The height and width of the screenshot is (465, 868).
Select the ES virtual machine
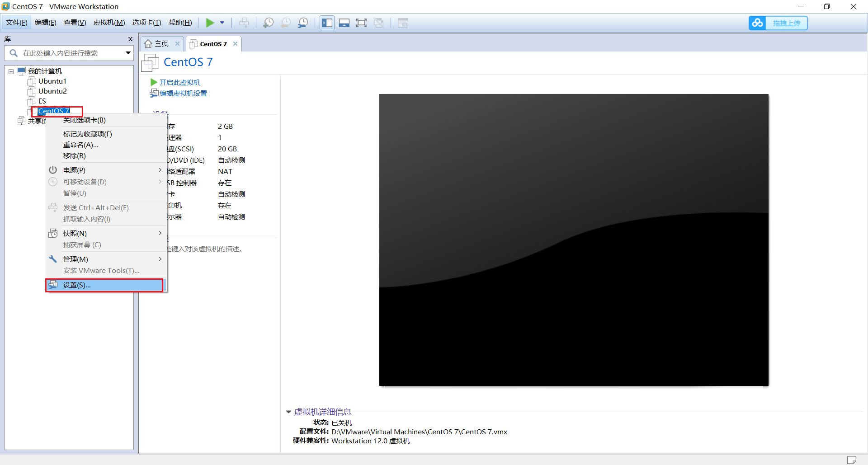pos(42,101)
